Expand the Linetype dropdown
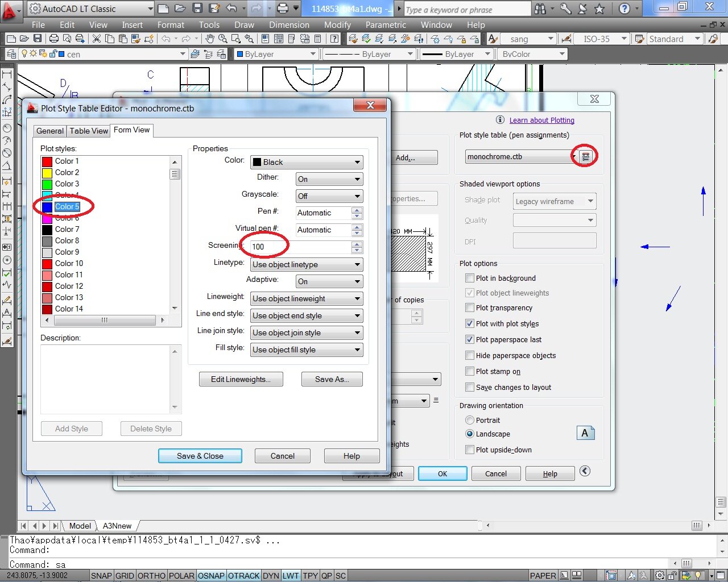 point(307,264)
